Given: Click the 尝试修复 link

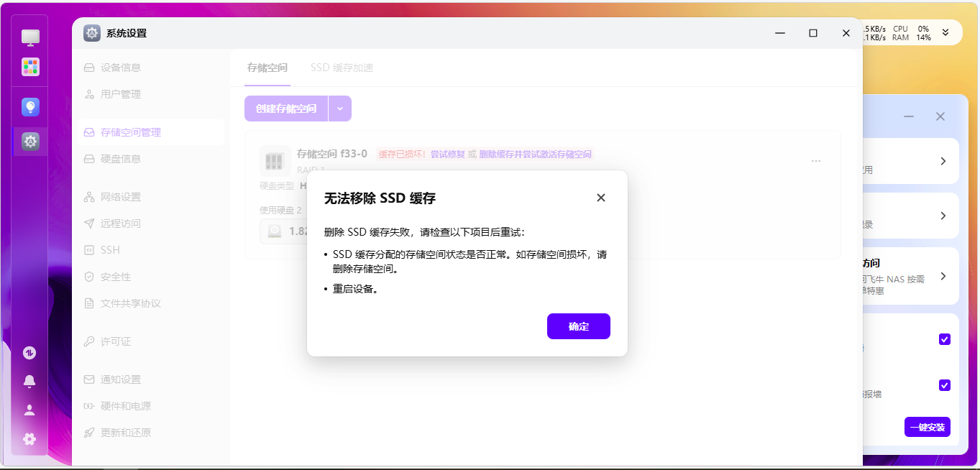Looking at the screenshot, I should click(x=447, y=154).
